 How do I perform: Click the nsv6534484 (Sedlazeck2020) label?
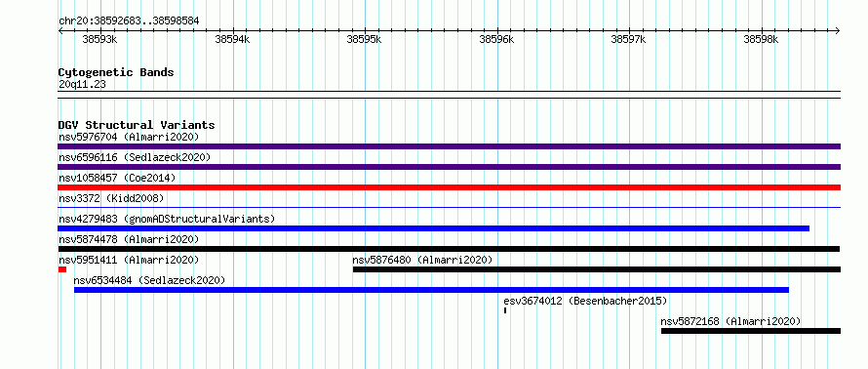coord(149,280)
